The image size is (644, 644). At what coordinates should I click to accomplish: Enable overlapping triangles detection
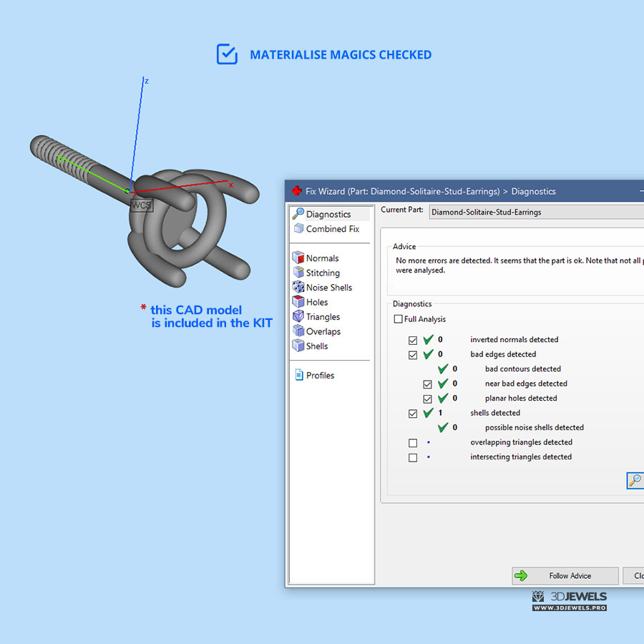(x=413, y=443)
